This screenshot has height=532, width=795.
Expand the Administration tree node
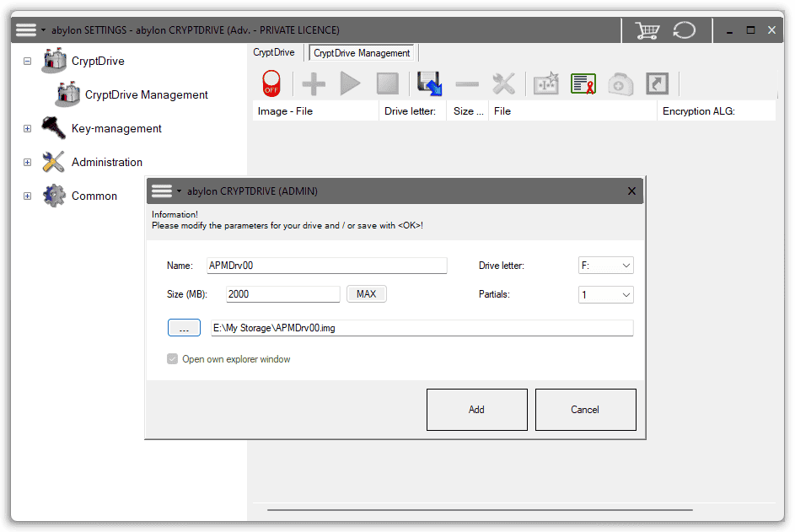[x=27, y=162]
